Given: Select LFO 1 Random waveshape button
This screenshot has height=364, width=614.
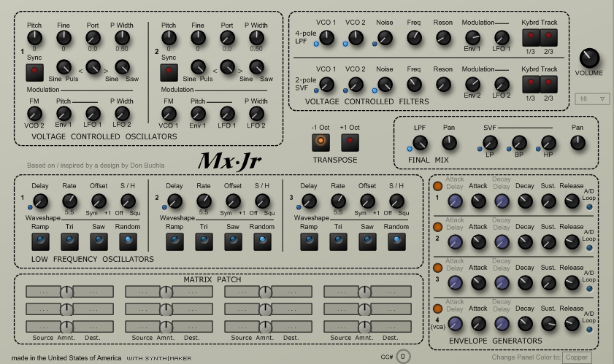Looking at the screenshot, I should click(128, 241).
